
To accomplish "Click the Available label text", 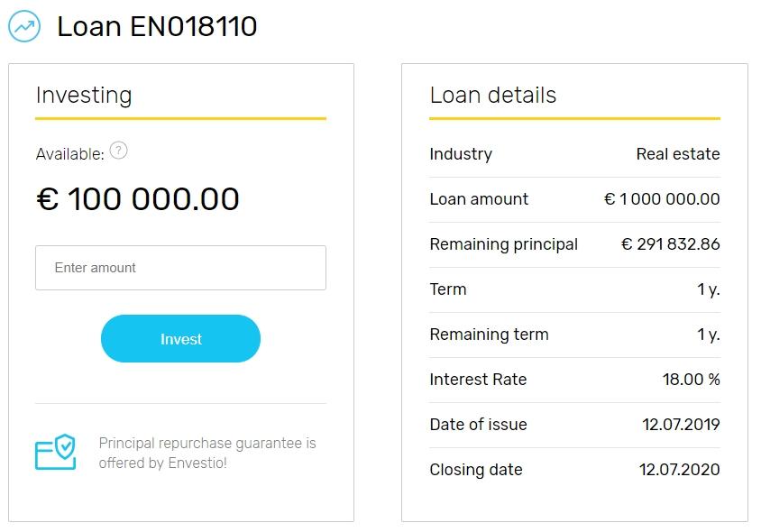I will click(69, 154).
